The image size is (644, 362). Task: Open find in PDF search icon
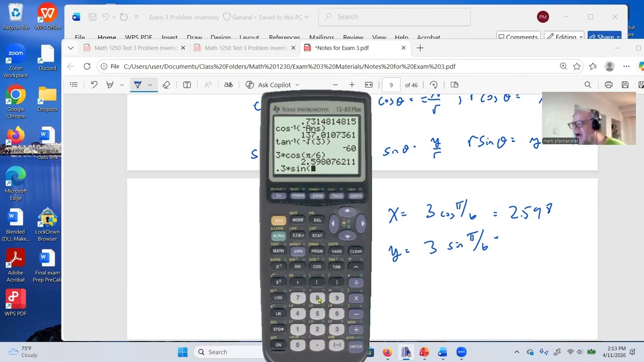tap(588, 85)
